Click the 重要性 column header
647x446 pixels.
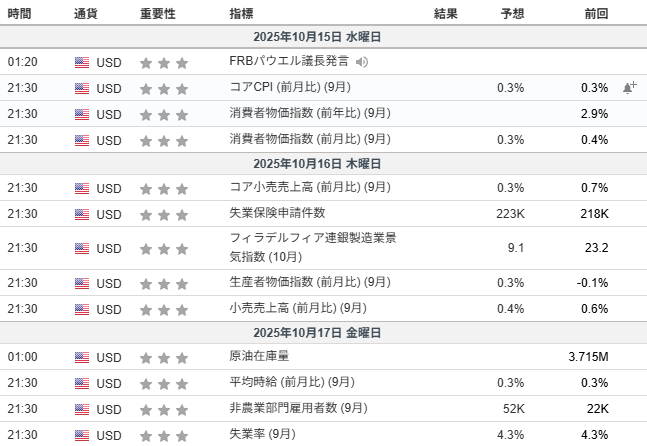click(157, 14)
